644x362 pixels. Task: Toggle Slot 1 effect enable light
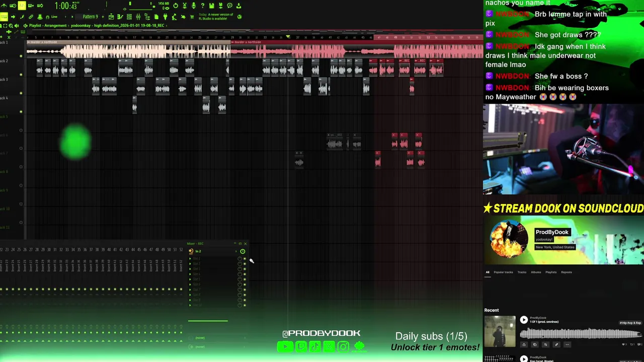pyautogui.click(x=245, y=258)
